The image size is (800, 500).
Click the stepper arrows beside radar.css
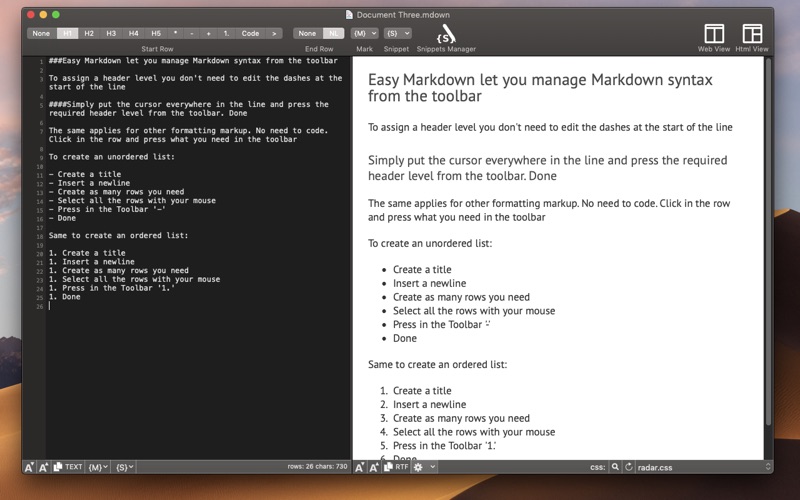point(768,467)
